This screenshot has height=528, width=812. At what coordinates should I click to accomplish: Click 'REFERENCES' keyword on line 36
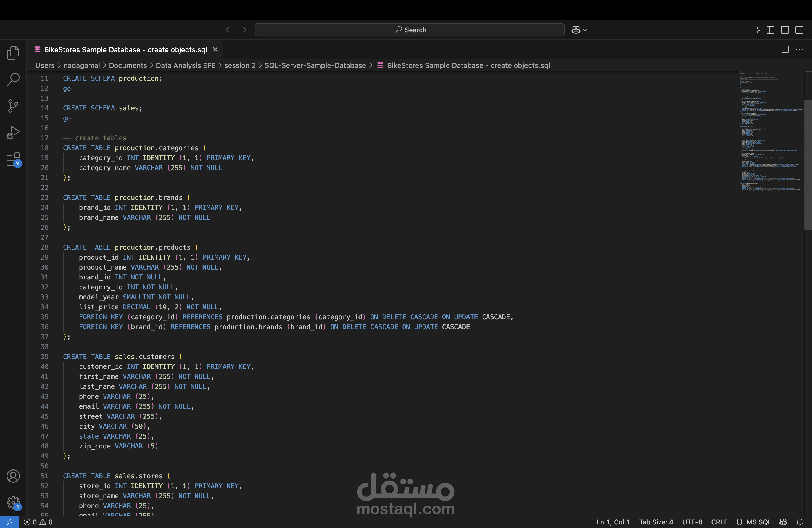[x=190, y=327]
